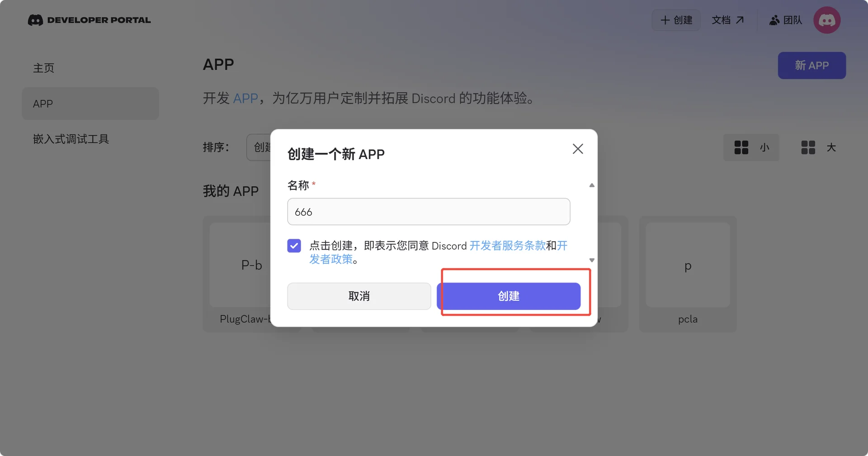Click the dialog scrollbar up arrow
868x456 pixels.
click(592, 185)
